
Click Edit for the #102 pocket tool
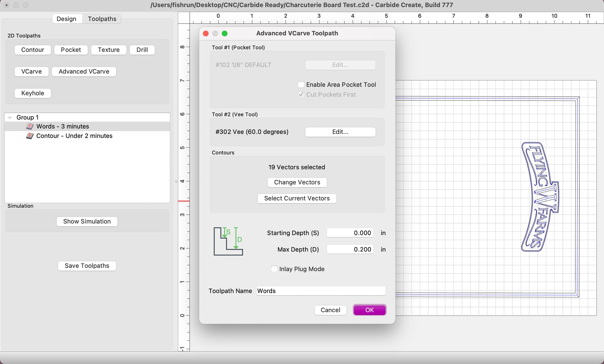[340, 65]
